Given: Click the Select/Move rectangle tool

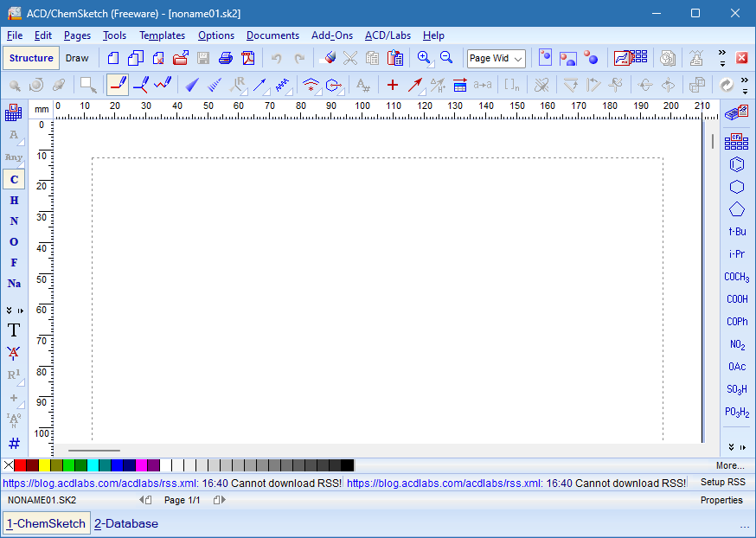Looking at the screenshot, I should (x=88, y=86).
